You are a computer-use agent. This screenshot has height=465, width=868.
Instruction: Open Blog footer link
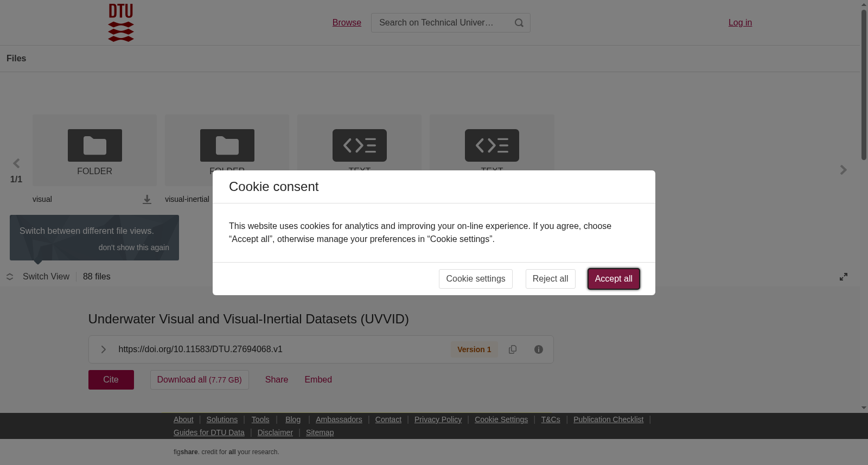pos(293,419)
